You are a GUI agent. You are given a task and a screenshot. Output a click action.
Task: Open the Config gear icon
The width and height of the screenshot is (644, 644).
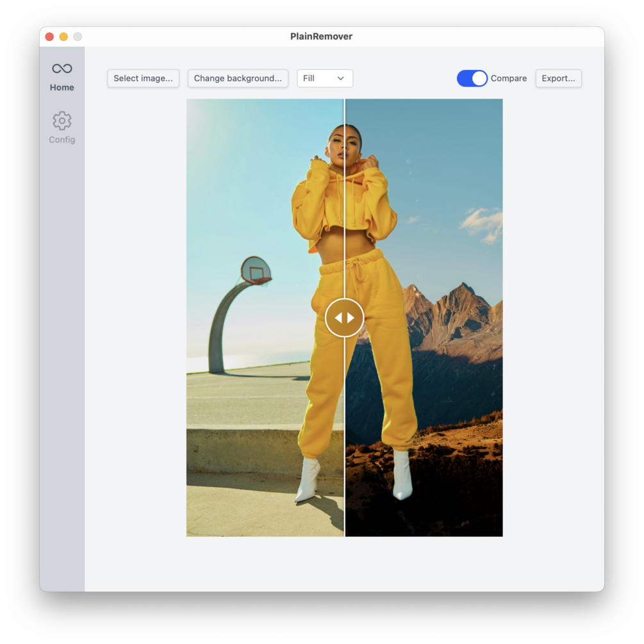tap(62, 120)
